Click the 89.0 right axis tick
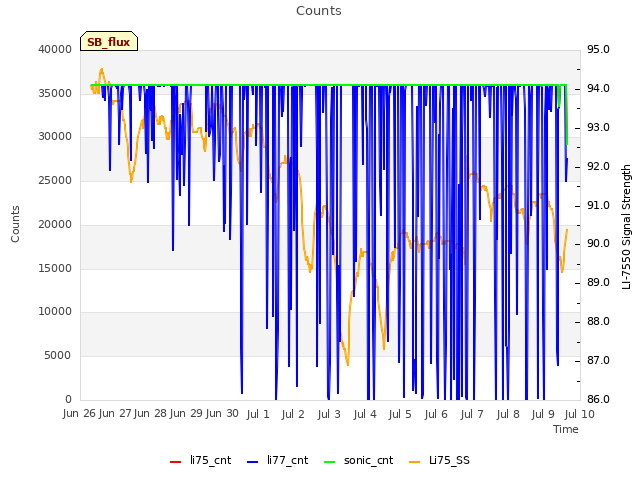The height and width of the screenshot is (480, 640). (598, 282)
